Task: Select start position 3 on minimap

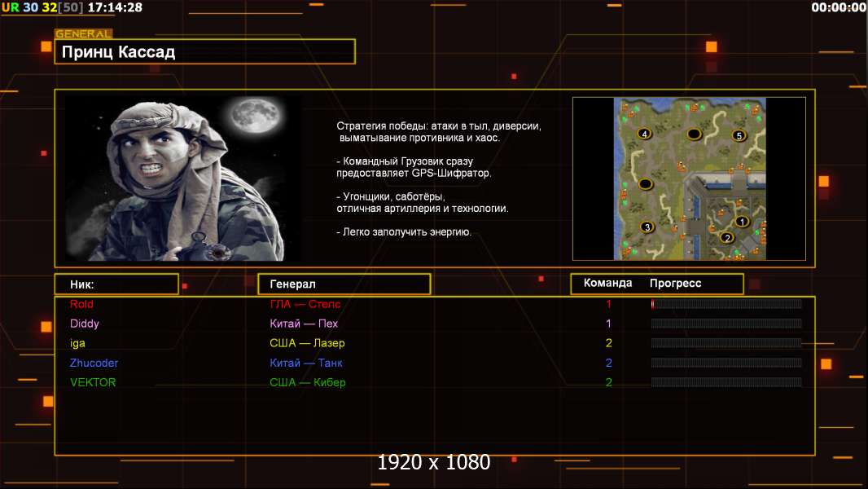Action: pos(647,227)
